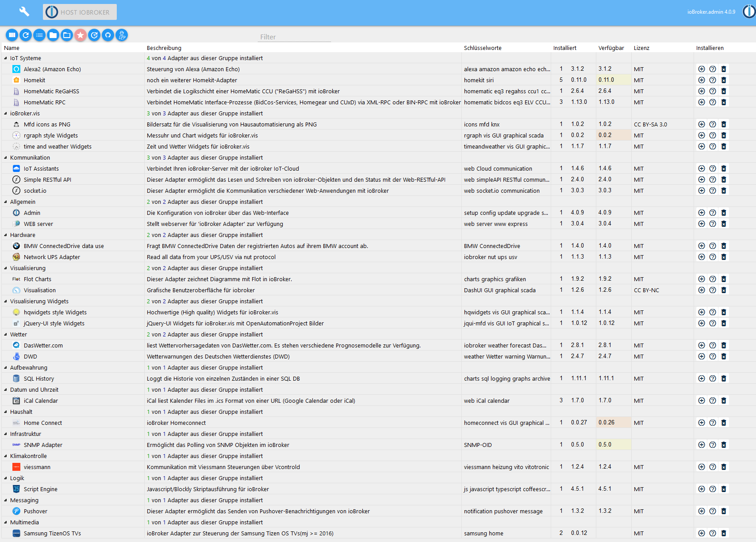
Task: Add instance of DasWetter.com adapter
Action: click(702, 345)
